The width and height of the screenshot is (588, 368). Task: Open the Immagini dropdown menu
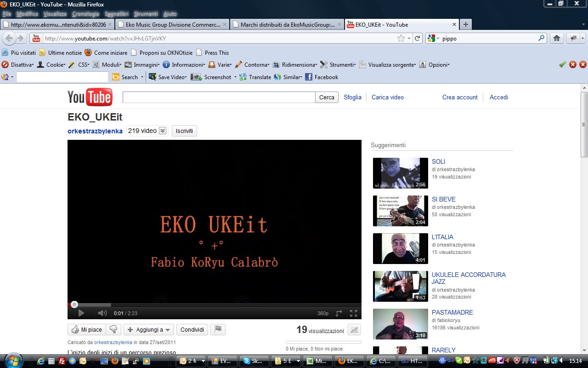[142, 64]
